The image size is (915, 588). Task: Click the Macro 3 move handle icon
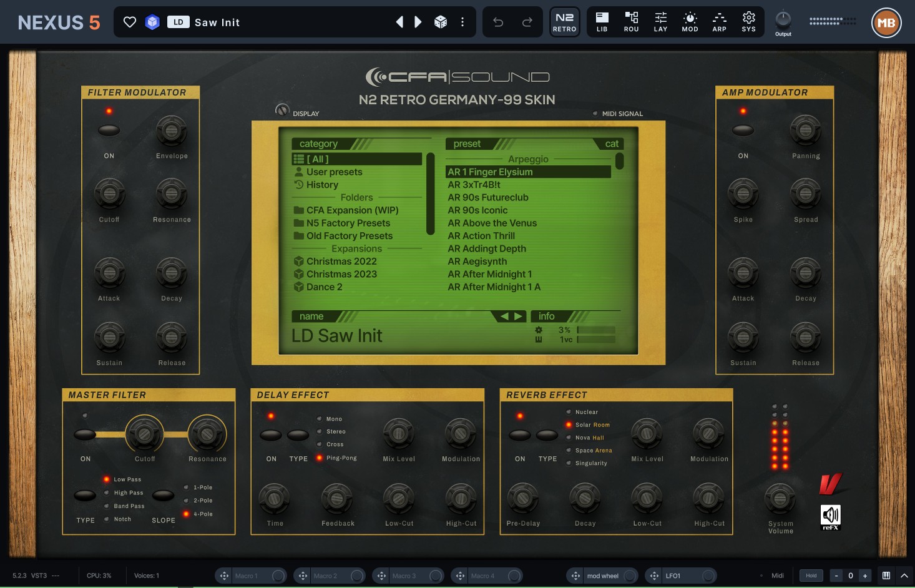point(382,576)
